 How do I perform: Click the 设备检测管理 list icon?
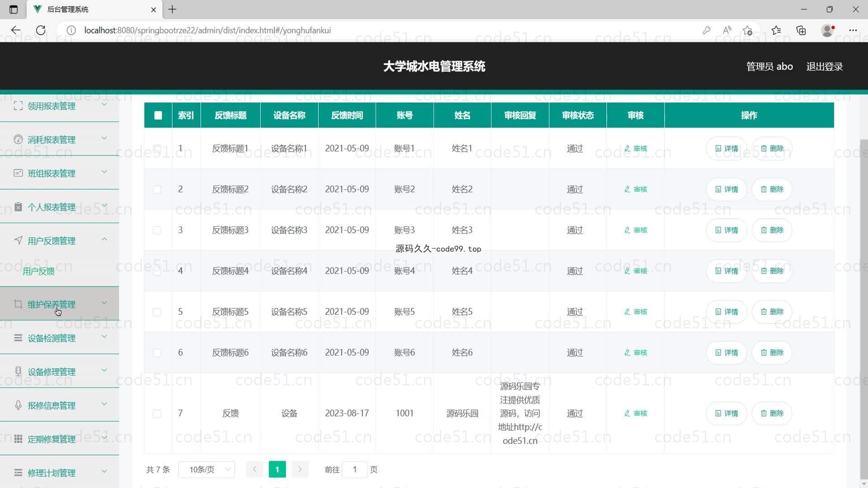18,338
